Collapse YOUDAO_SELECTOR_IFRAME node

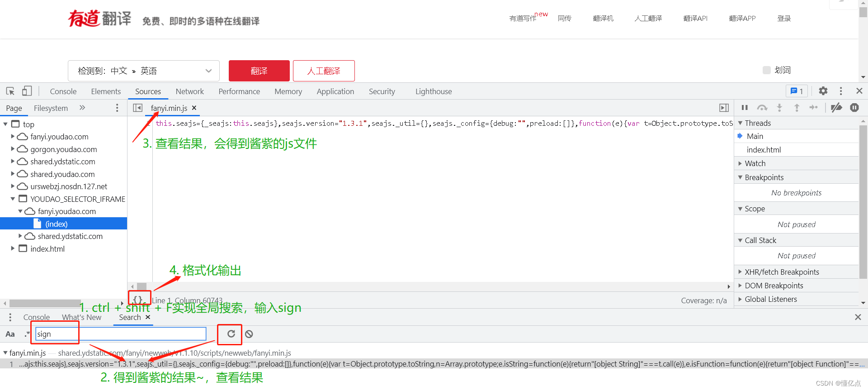click(x=13, y=199)
